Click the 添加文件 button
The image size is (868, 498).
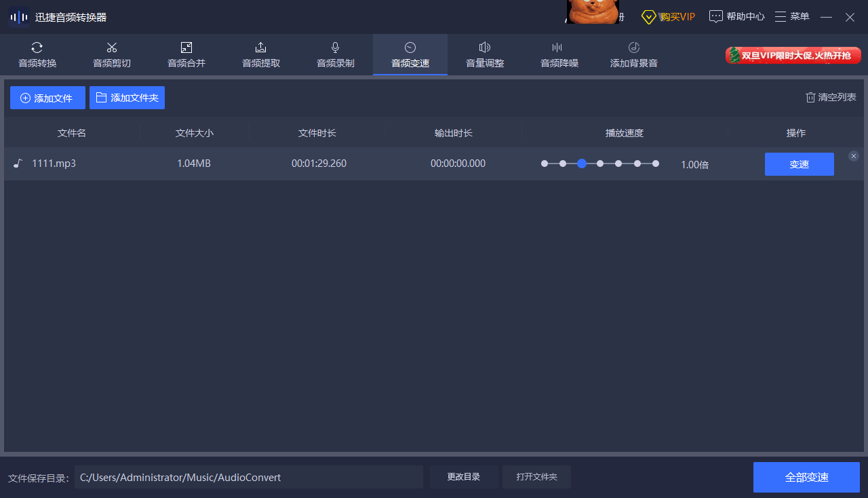click(x=47, y=98)
